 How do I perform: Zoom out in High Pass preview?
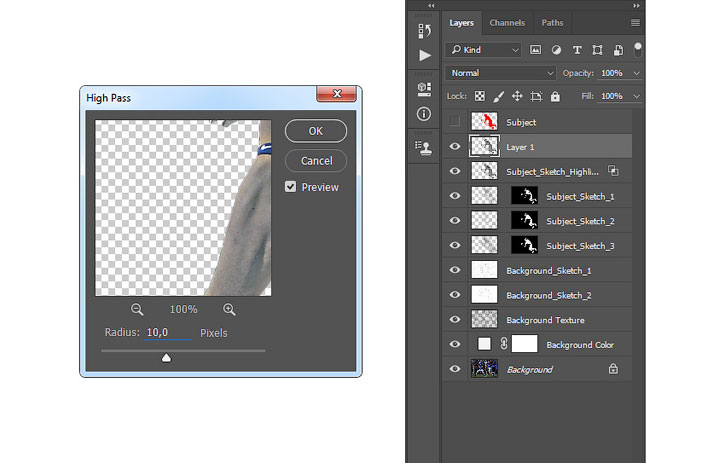point(137,309)
